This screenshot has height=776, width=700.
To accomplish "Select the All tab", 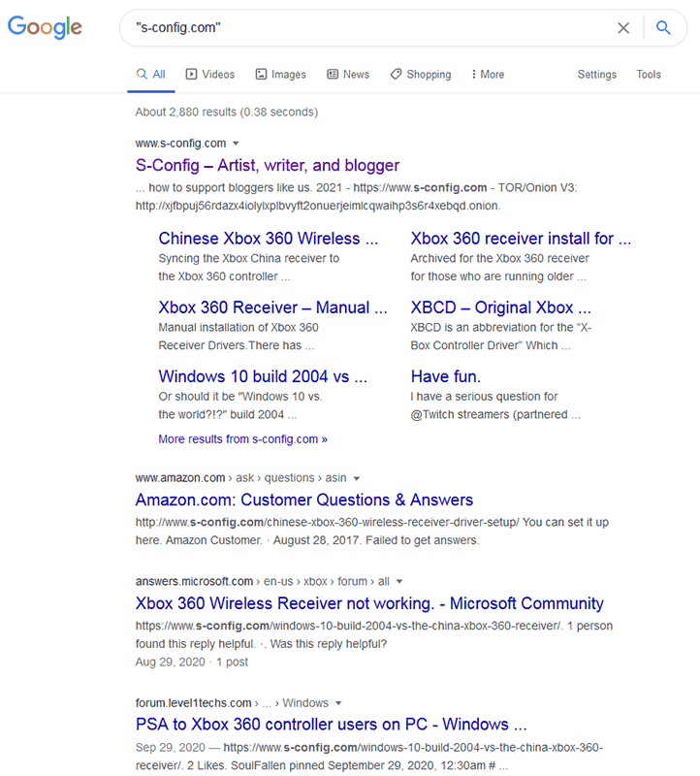I will 151,75.
